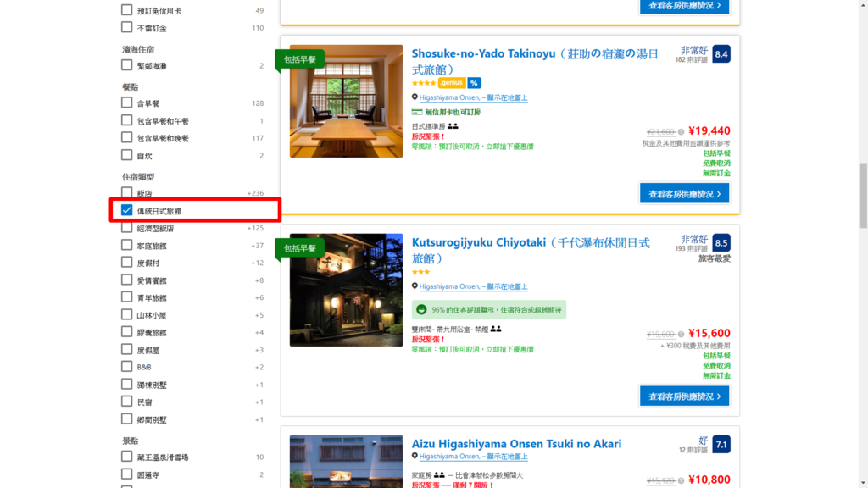Image resolution: width=868 pixels, height=488 pixels.
Task: Click the four-star rating under Shosuke-no-Yado Takinoyu
Action: (x=424, y=83)
